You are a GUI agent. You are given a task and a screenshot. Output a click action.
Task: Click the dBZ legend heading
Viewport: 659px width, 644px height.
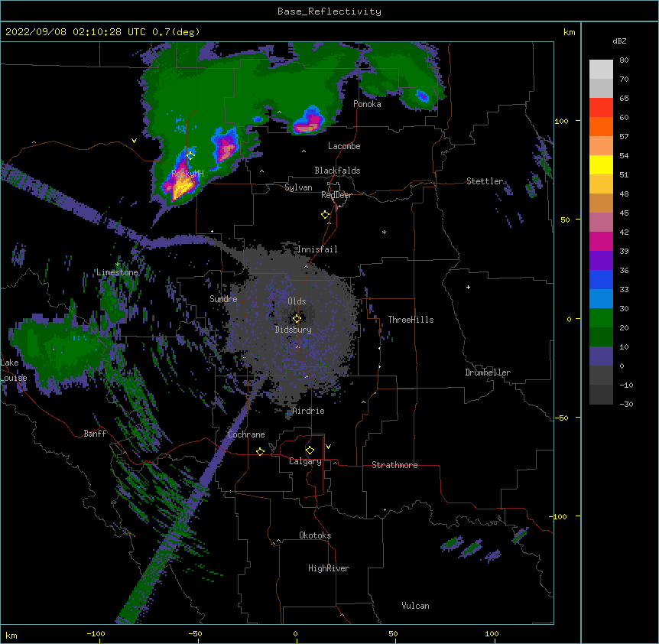pos(619,41)
